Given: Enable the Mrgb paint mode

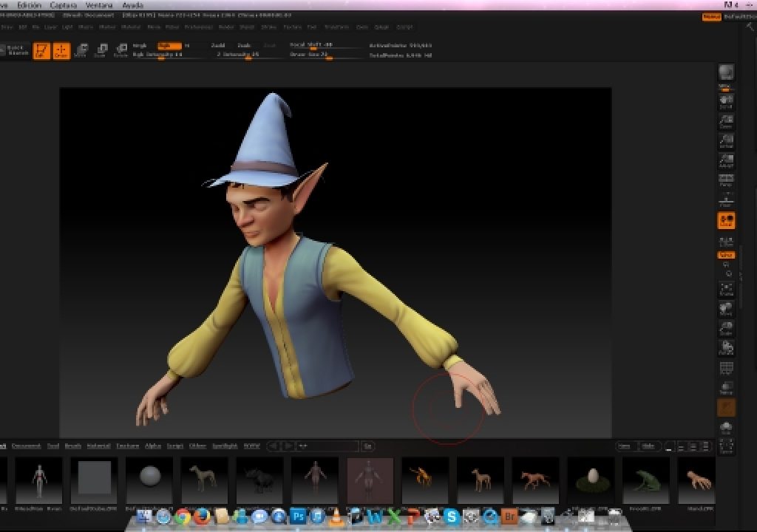Looking at the screenshot, I should click(x=140, y=46).
